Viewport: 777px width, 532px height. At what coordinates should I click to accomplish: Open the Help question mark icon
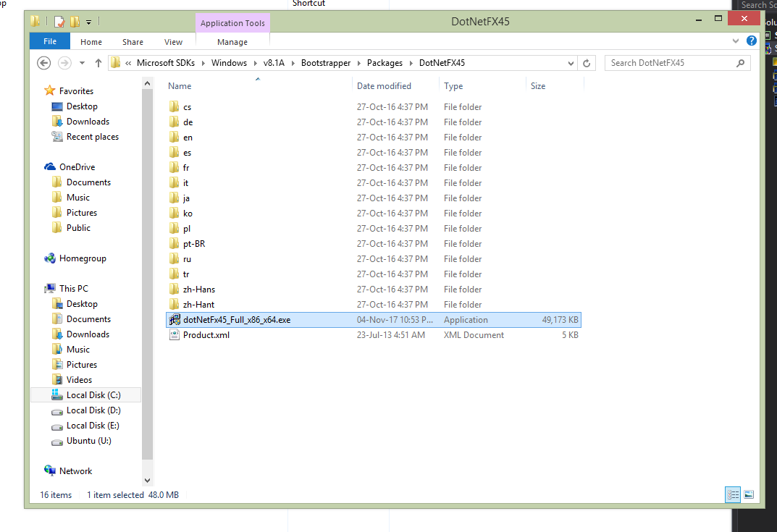[751, 41]
